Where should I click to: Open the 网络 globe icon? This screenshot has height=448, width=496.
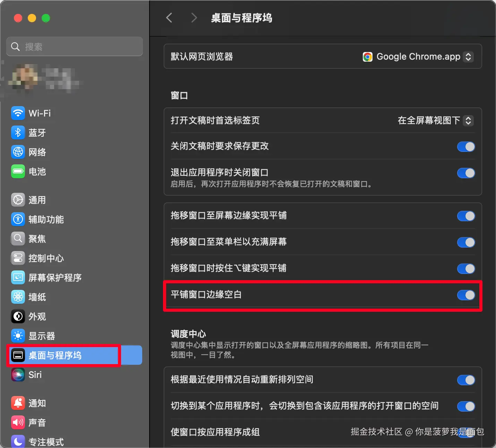pyautogui.click(x=18, y=152)
